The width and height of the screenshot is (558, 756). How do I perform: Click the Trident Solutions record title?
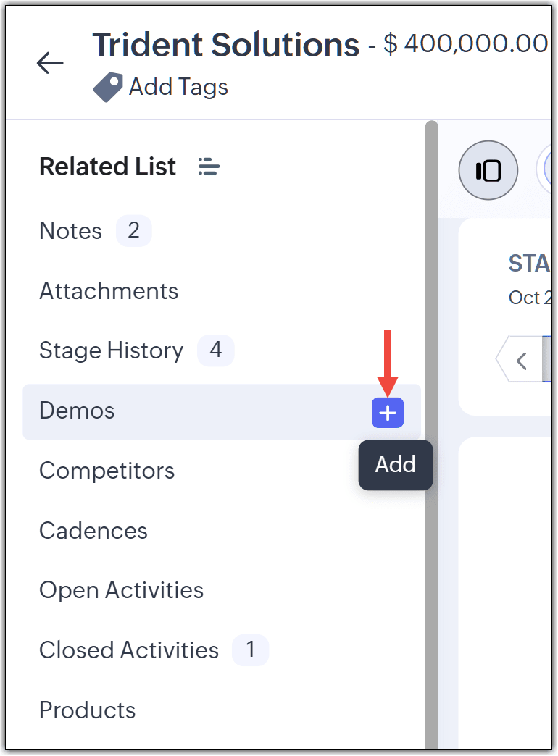pos(226,44)
